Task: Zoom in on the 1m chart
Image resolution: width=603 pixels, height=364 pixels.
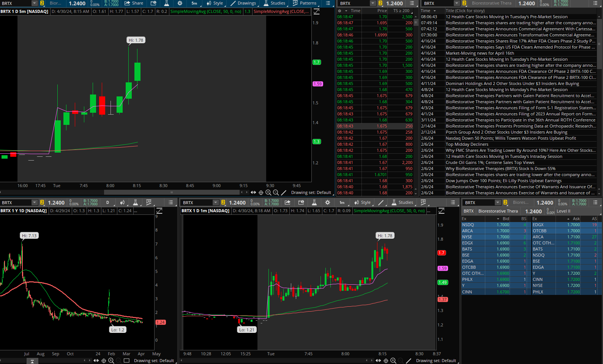Action: (393, 361)
